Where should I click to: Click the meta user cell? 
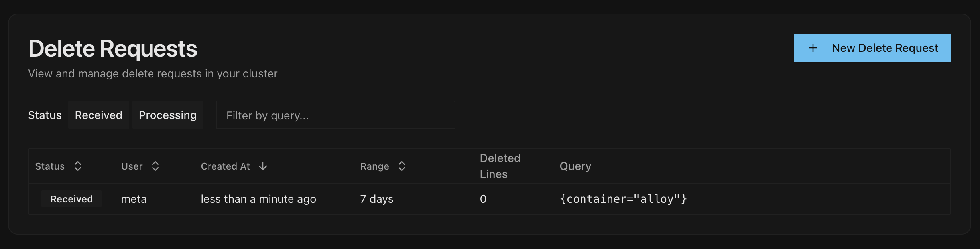pyautogui.click(x=134, y=198)
